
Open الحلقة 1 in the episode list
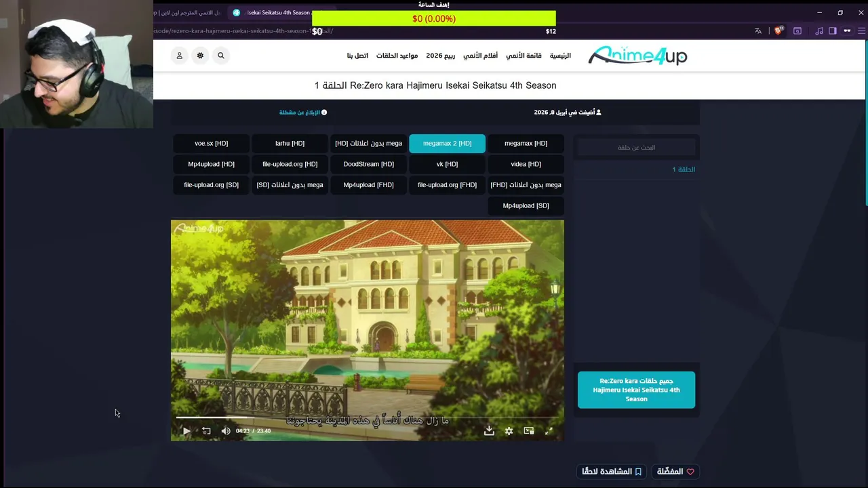[684, 169]
